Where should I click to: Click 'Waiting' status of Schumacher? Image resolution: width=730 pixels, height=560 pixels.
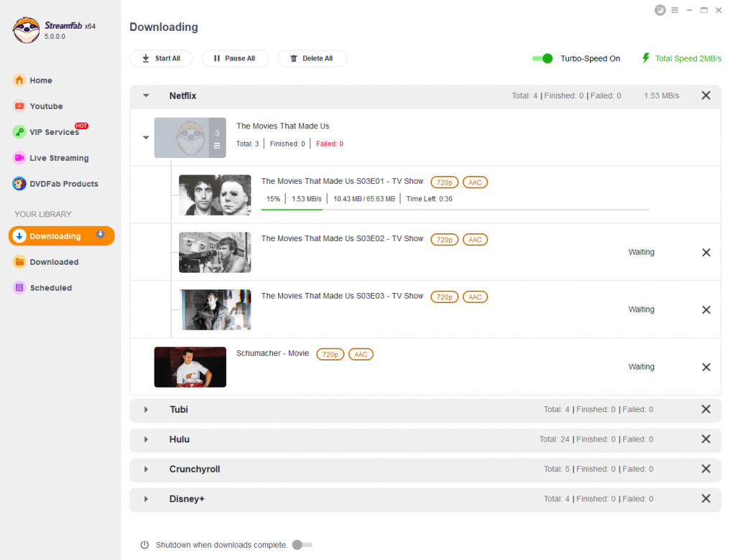tap(641, 366)
